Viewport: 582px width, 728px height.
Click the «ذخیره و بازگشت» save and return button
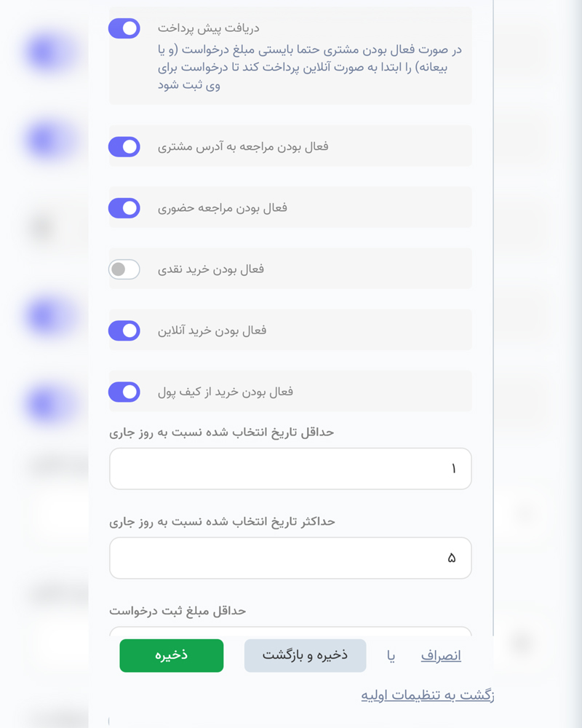pos(305,655)
